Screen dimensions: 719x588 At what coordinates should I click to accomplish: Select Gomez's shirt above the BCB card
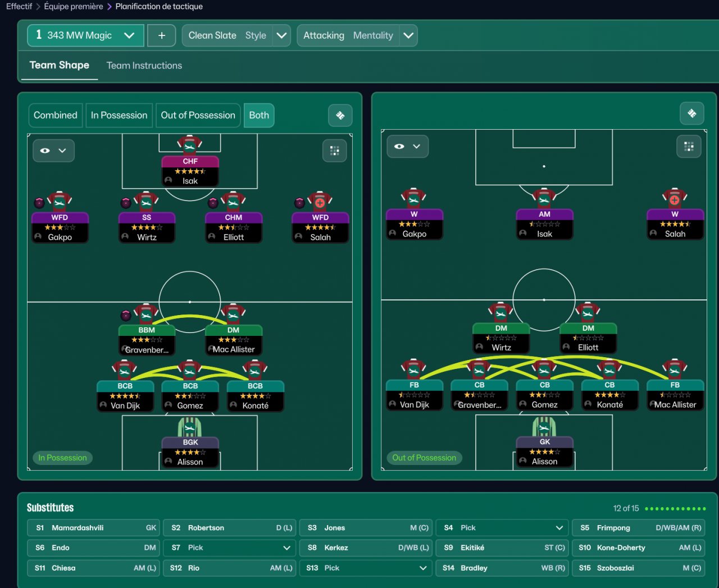coord(190,370)
